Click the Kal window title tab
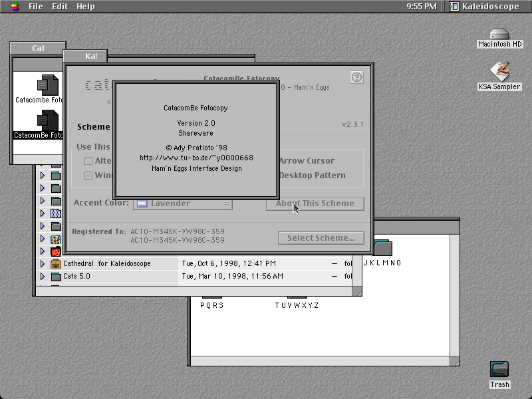The height and width of the screenshot is (399, 532). point(86,56)
